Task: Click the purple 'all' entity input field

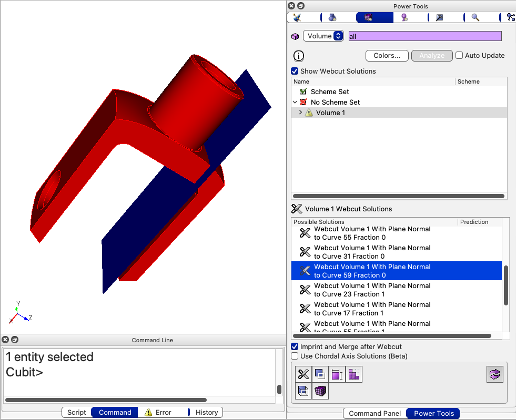Action: click(424, 36)
